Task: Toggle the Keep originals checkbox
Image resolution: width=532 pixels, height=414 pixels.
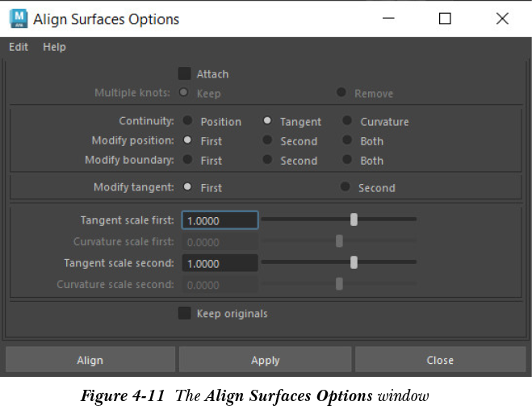Action: pyautogui.click(x=185, y=313)
